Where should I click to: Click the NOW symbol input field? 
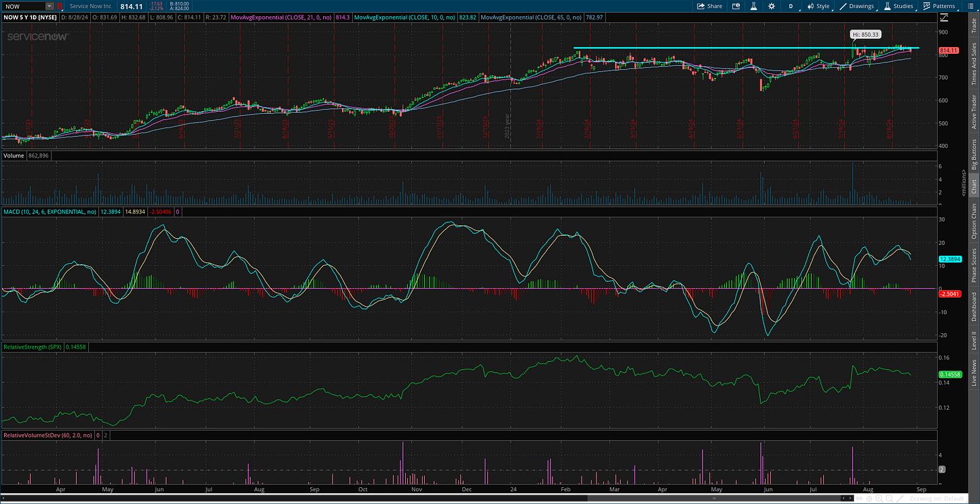[x=24, y=6]
